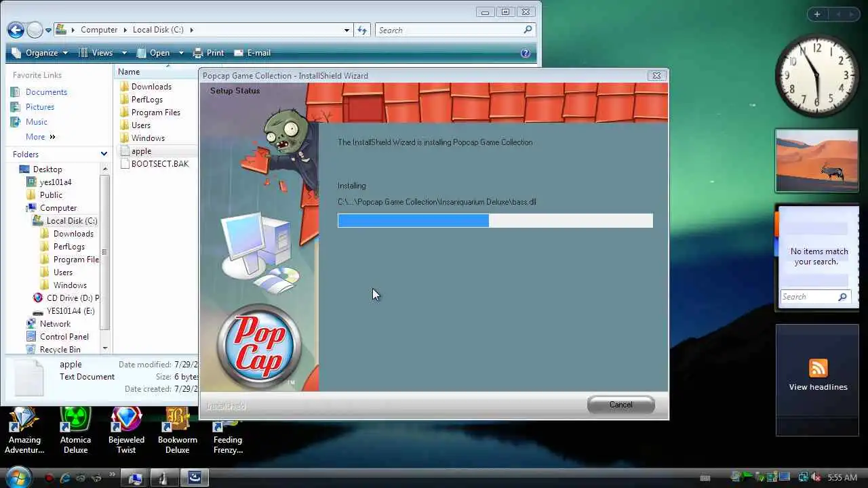The width and height of the screenshot is (868, 488).
Task: Click the Refresh button beside address bar
Action: [362, 30]
